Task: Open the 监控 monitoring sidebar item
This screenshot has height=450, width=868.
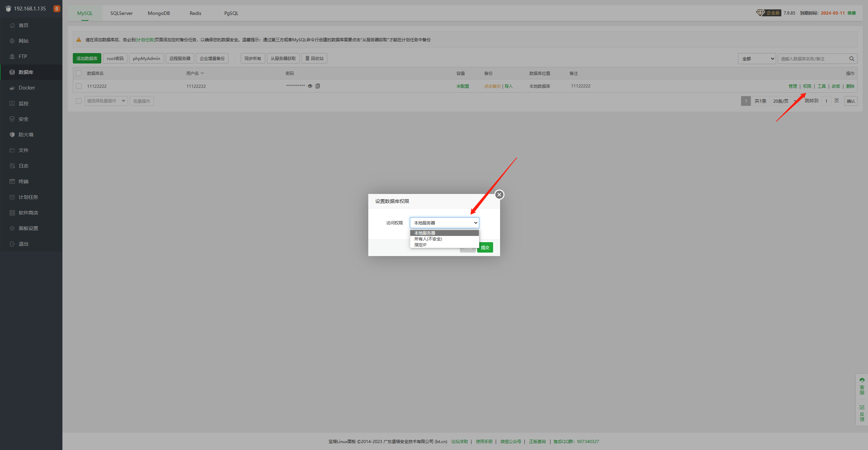Action: pyautogui.click(x=31, y=103)
